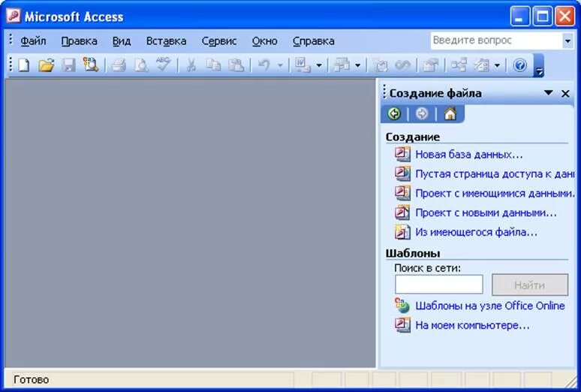Open the Toolbar Options arrow at toolbar end
The height and width of the screenshot is (392, 581).
point(540,65)
